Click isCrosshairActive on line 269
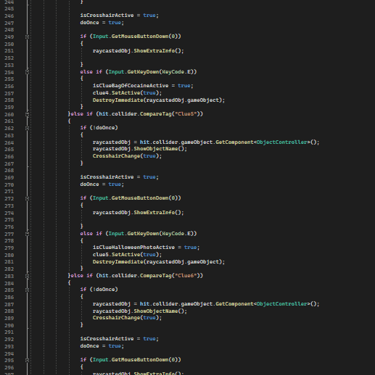This screenshot has height=375, width=375. (x=107, y=177)
